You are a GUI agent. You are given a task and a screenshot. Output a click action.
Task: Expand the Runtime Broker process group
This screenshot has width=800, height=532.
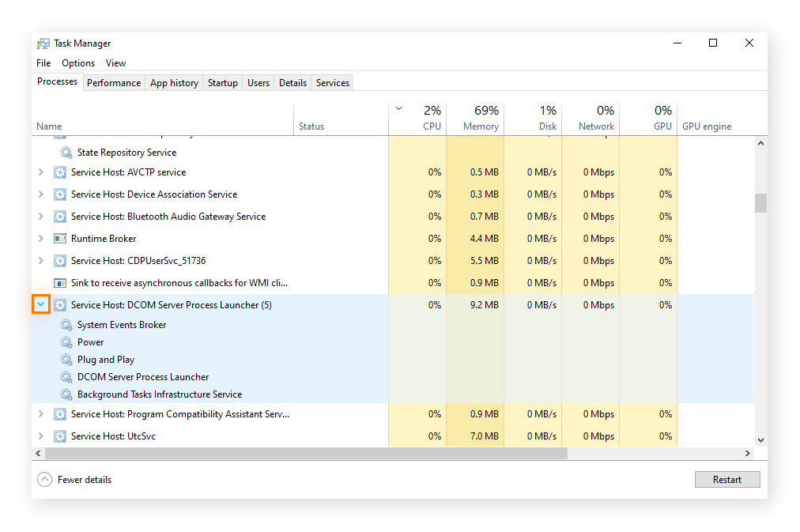tap(41, 239)
